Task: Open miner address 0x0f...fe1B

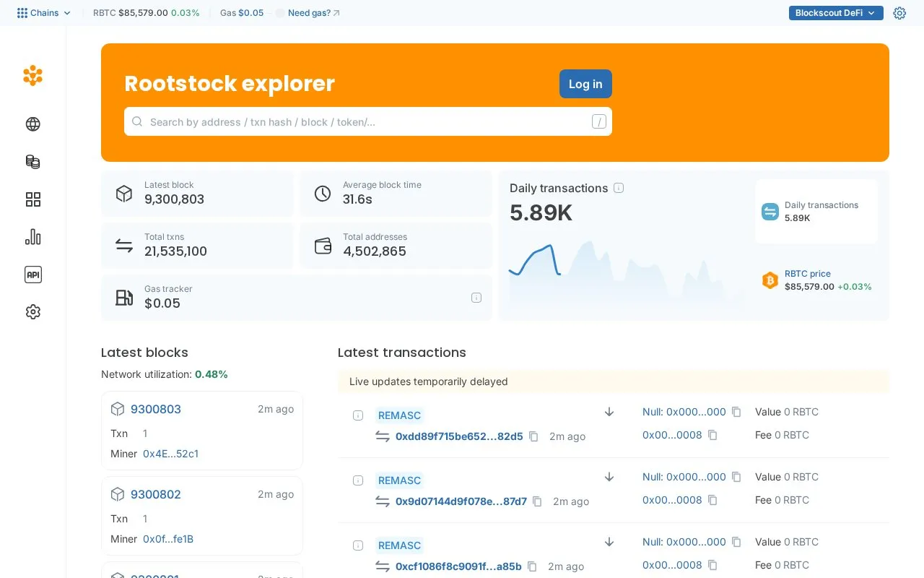Action: 168,539
